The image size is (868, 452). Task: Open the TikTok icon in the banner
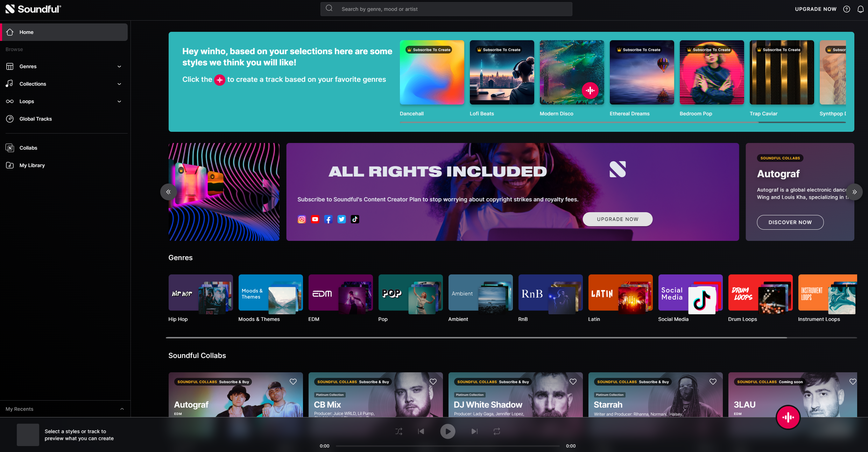(355, 219)
